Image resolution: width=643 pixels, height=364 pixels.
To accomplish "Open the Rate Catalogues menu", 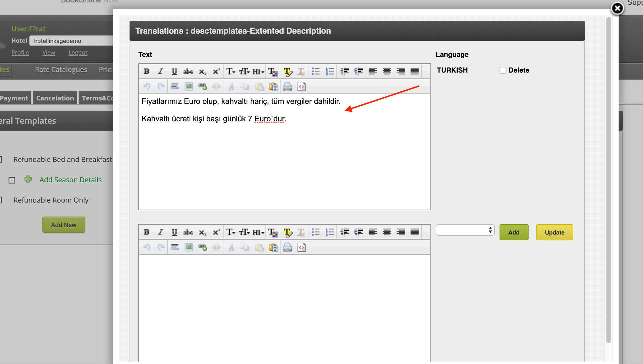I will pyautogui.click(x=61, y=70).
